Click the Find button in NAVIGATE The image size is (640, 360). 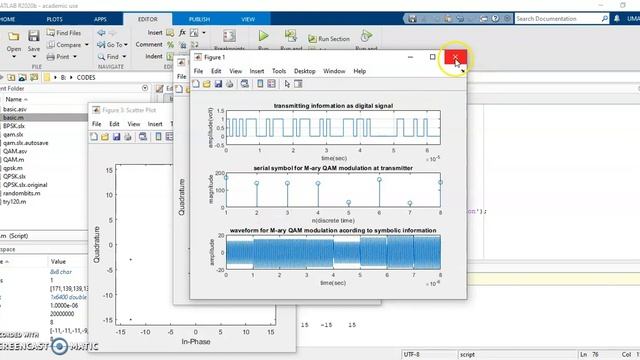[x=109, y=57]
